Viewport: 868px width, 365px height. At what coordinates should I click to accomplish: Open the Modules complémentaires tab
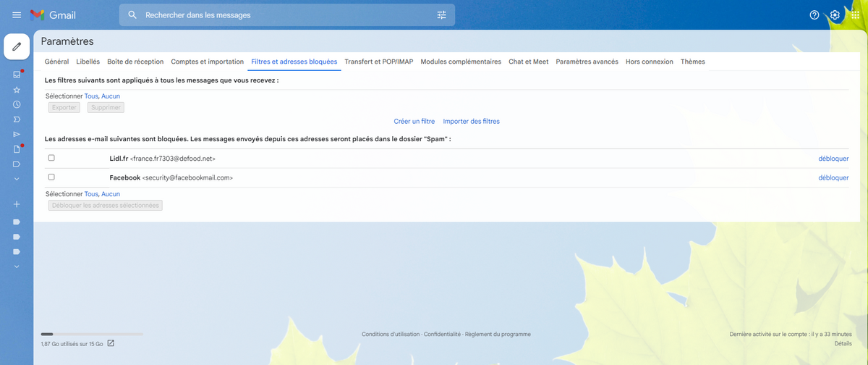[x=461, y=62]
